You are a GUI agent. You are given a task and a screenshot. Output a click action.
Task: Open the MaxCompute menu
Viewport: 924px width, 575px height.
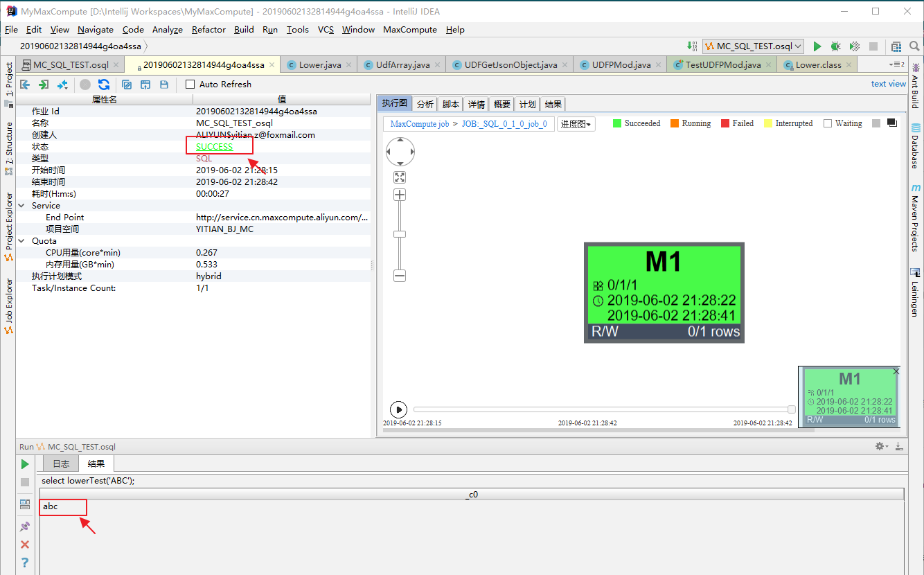(x=409, y=30)
